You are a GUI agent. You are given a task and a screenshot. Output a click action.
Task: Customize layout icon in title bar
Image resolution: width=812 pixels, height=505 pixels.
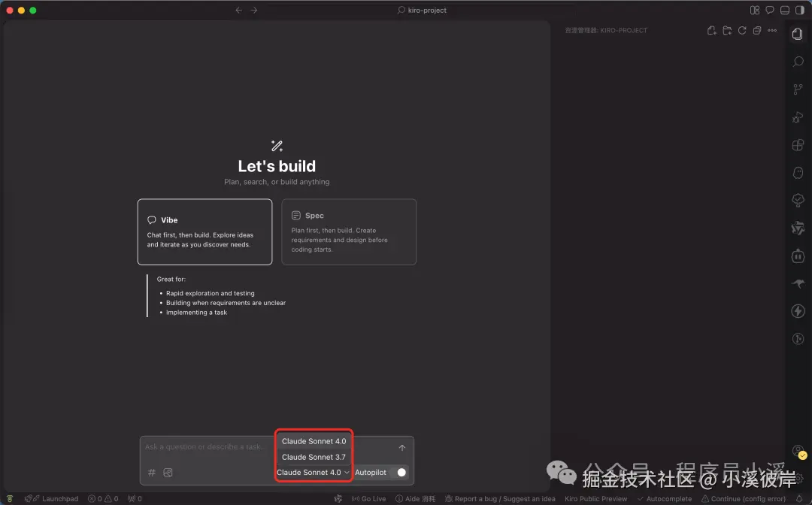(755, 11)
